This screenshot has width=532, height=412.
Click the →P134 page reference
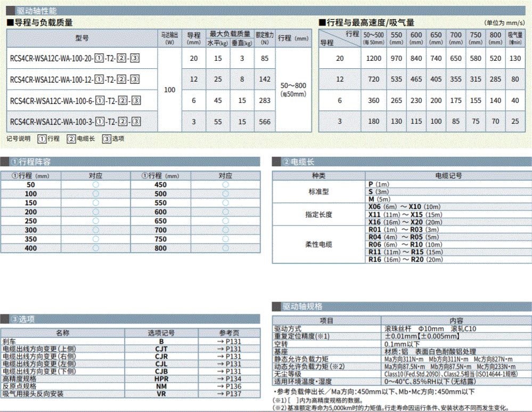pyautogui.click(x=230, y=379)
